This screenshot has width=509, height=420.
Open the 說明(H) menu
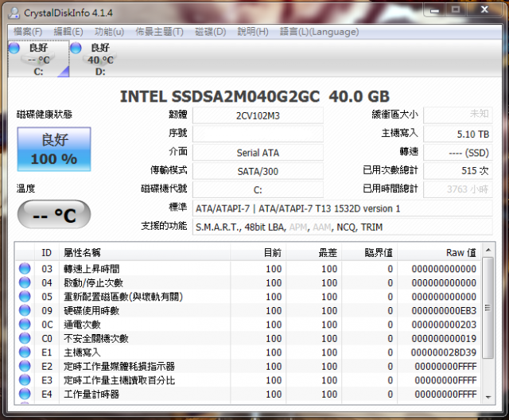pyautogui.click(x=253, y=32)
